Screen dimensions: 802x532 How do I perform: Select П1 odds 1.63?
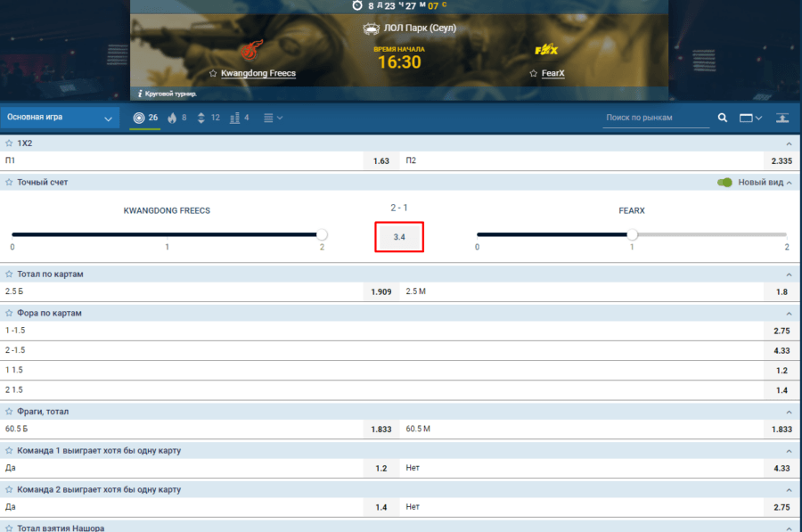(381, 161)
